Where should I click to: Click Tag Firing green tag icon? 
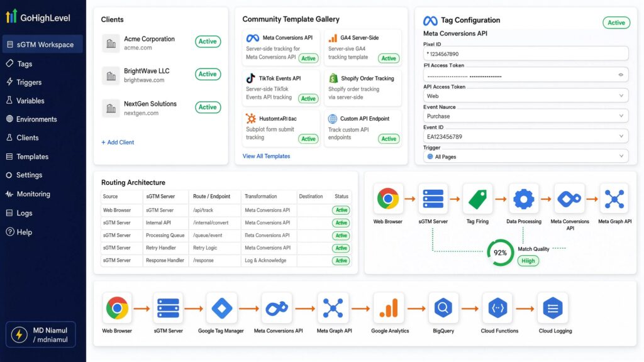pyautogui.click(x=478, y=199)
